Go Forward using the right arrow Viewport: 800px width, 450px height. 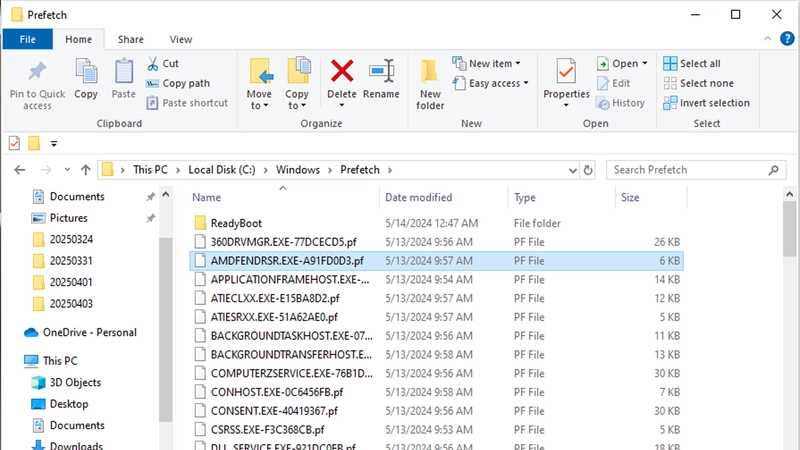point(46,170)
